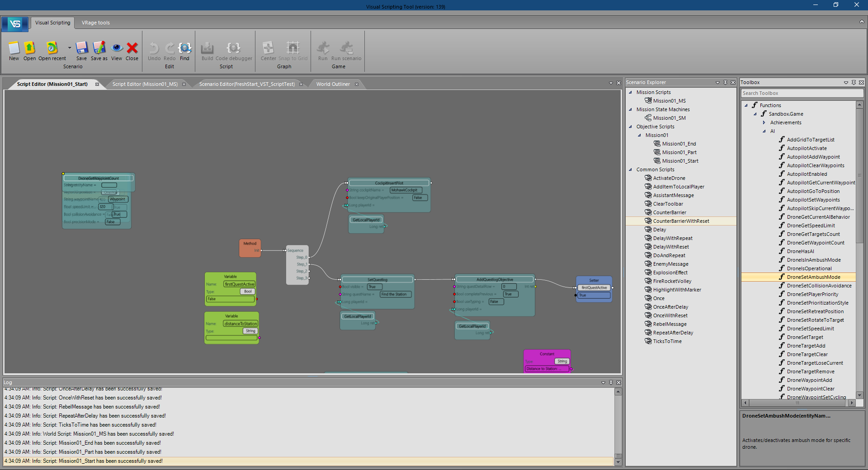868x470 pixels.
Task: Click the red Close scenario icon
Action: (132, 48)
